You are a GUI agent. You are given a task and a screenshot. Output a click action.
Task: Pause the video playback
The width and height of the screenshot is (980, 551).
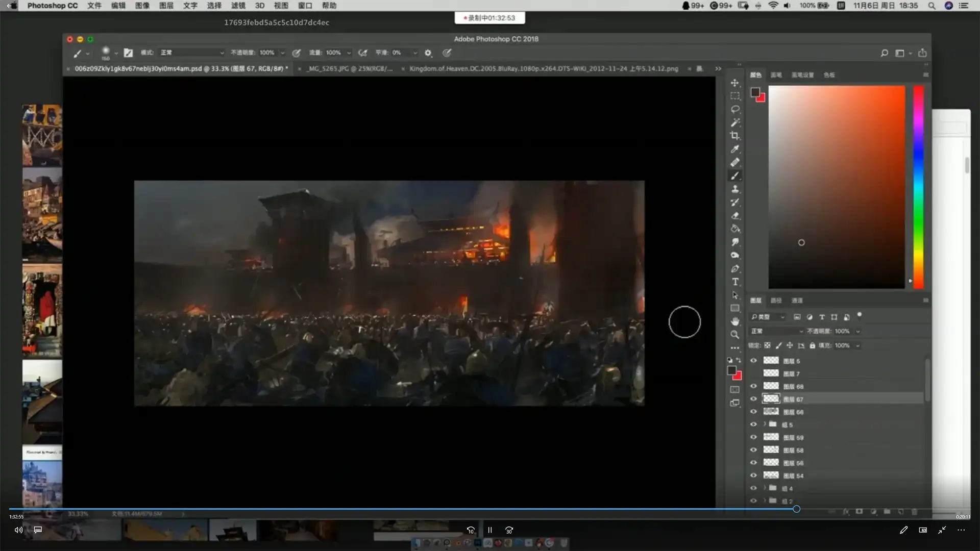coord(489,530)
